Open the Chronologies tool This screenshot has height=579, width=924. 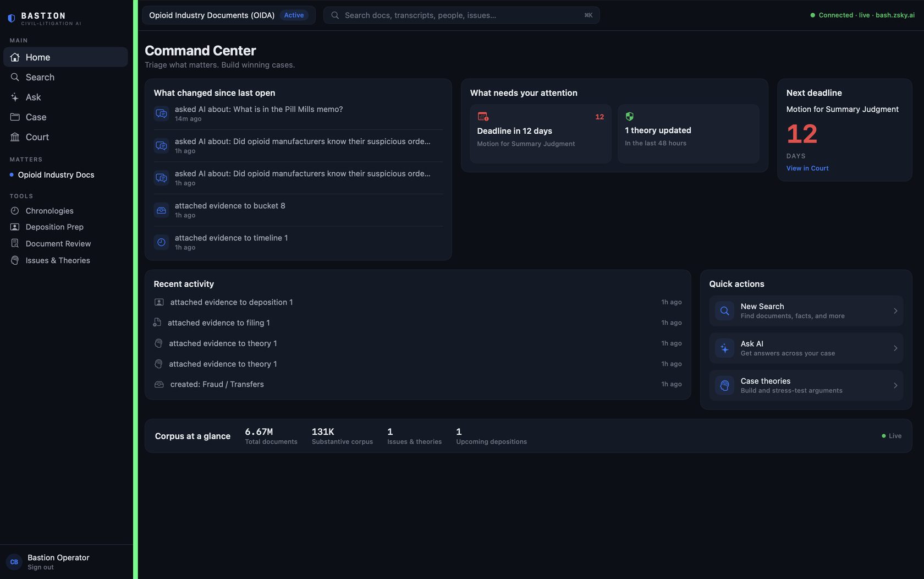pyautogui.click(x=50, y=211)
